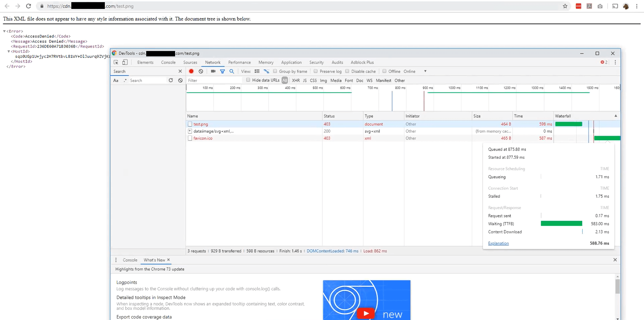Refresh the search results
The image size is (644, 320).
171,81
